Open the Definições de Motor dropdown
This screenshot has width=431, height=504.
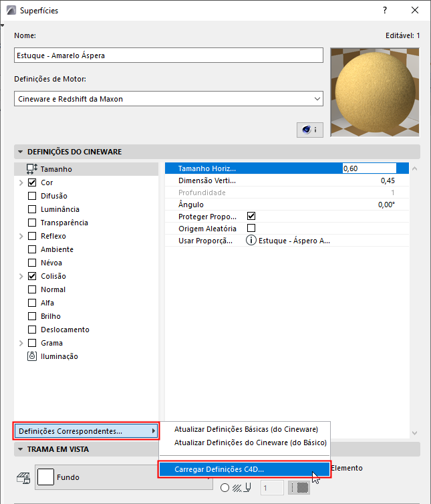[x=168, y=99]
